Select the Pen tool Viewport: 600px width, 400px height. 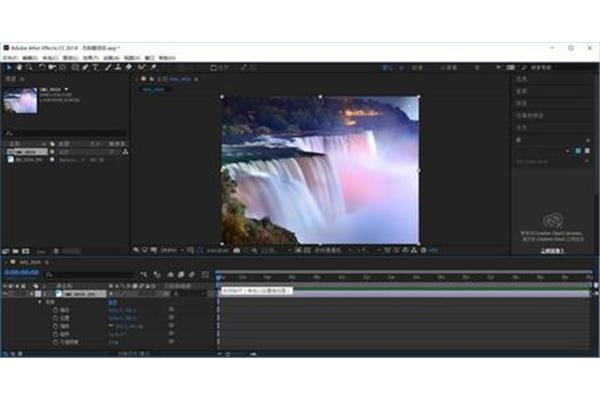(x=86, y=67)
